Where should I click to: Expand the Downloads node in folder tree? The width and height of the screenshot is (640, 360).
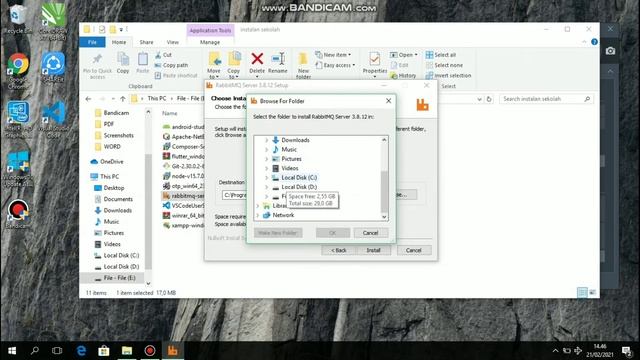coord(267,140)
